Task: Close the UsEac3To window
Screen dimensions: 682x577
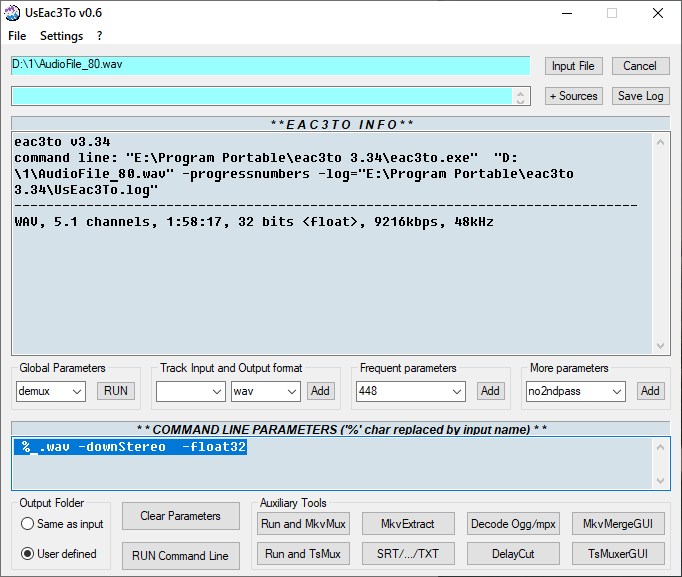Action: tap(658, 13)
